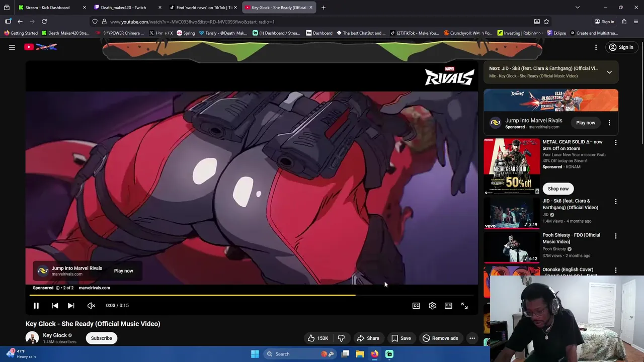The image size is (644, 362).
Task: Open the Firefox extensions puzzle icon
Action: pos(624,22)
